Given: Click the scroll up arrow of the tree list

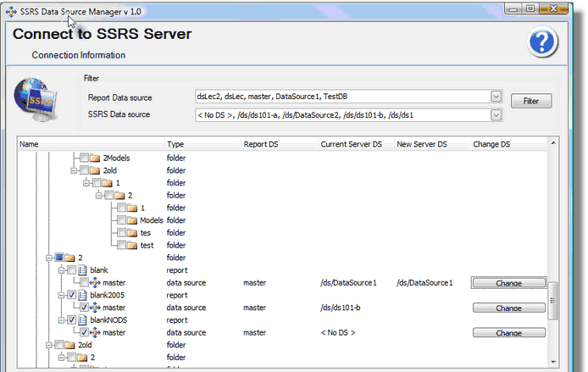Looking at the screenshot, I should (553, 143).
